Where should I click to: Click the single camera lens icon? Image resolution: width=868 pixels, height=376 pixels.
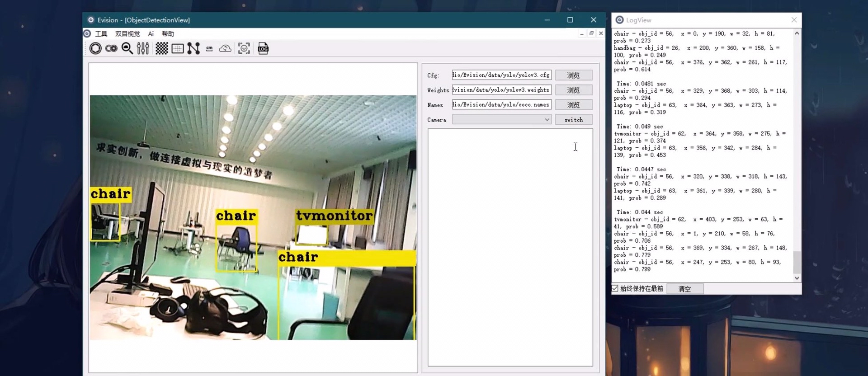click(x=95, y=48)
